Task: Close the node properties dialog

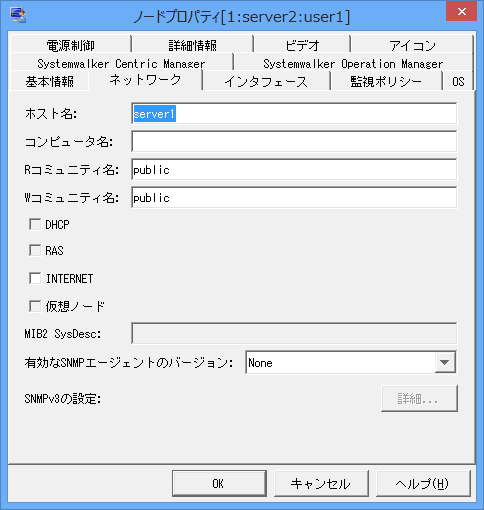Action: pyautogui.click(x=461, y=11)
